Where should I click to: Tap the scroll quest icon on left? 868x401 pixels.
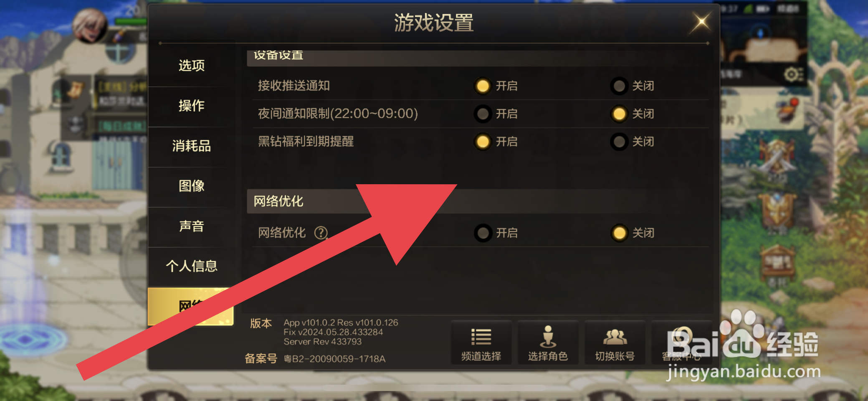pos(76,89)
